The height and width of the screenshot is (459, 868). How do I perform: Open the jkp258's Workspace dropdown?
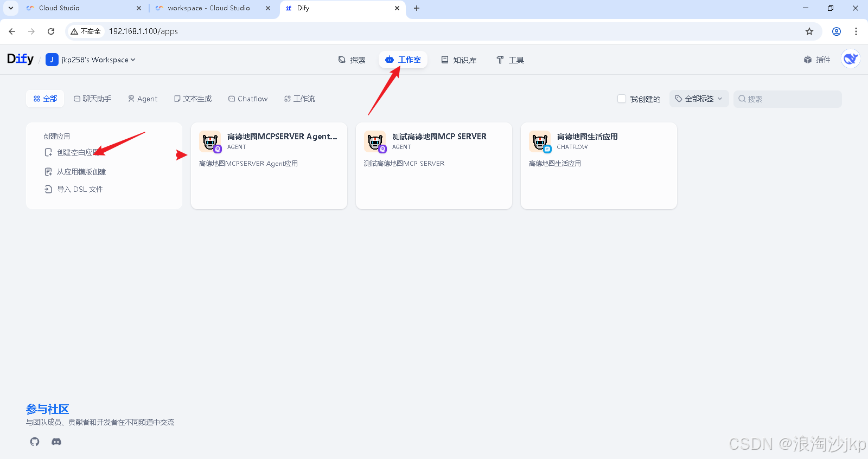[x=98, y=60]
